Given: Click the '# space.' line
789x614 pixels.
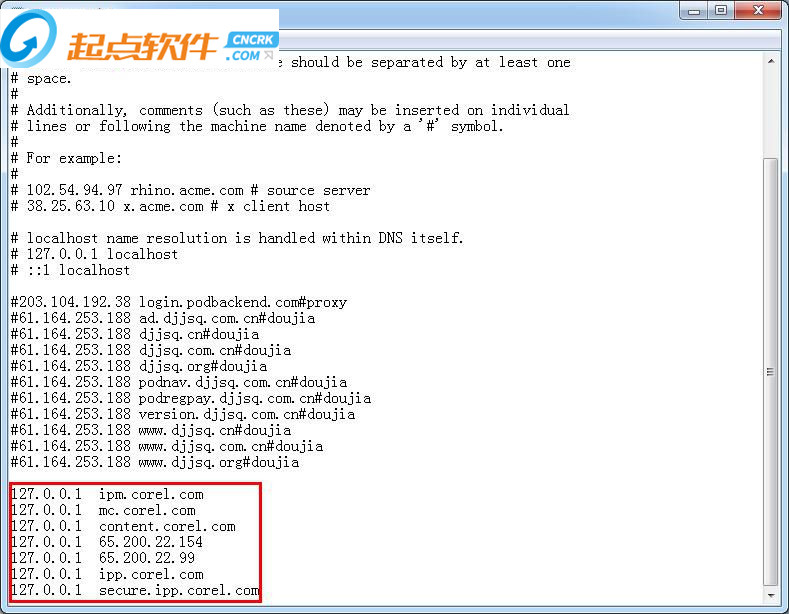Looking at the screenshot, I should point(41,78).
